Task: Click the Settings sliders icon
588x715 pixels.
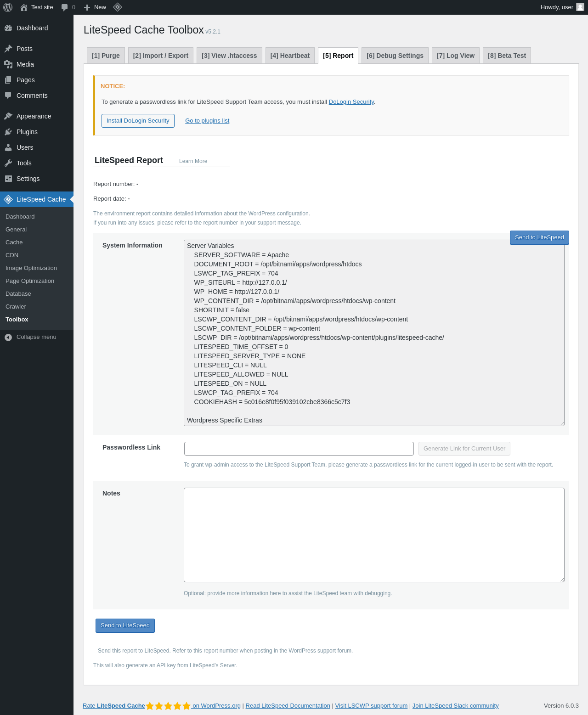Action: (8, 179)
